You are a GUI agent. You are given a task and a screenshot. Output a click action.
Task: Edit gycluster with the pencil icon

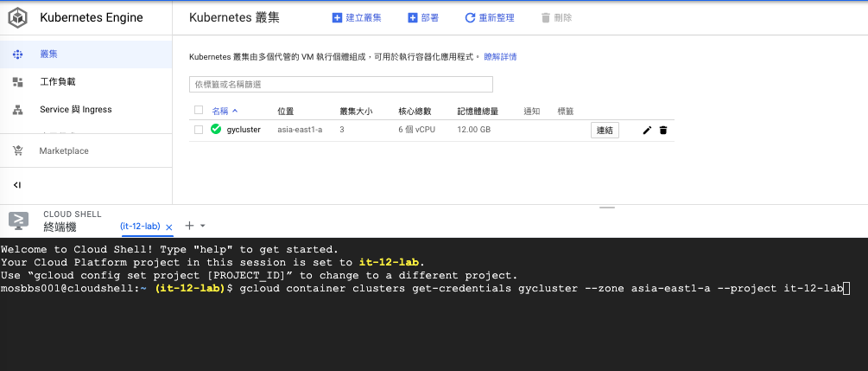click(x=647, y=131)
